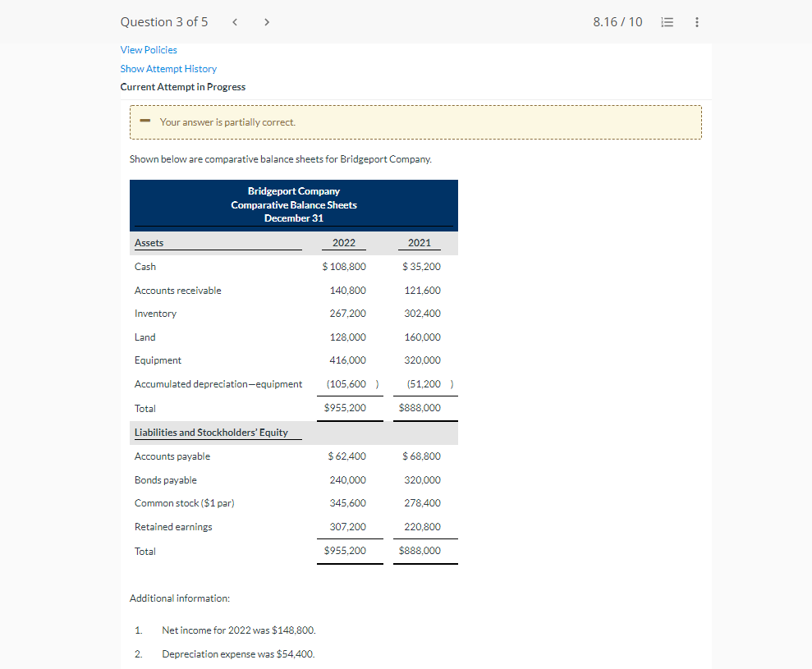
Task: Select the $108,800 cash value for 2022
Action: [344, 267]
